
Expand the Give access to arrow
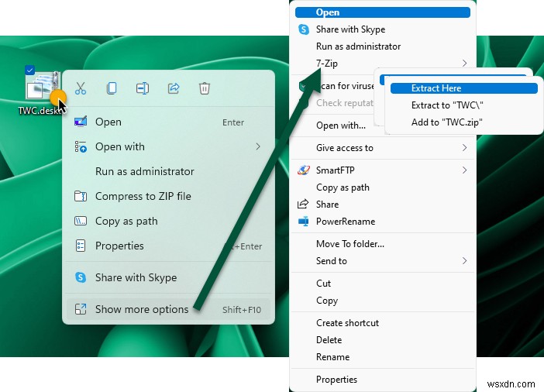point(464,148)
